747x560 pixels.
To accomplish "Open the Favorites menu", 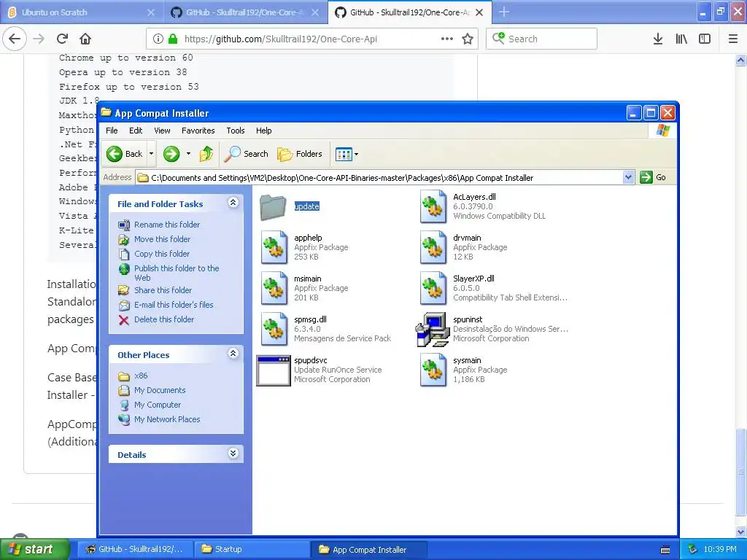I will tap(198, 131).
